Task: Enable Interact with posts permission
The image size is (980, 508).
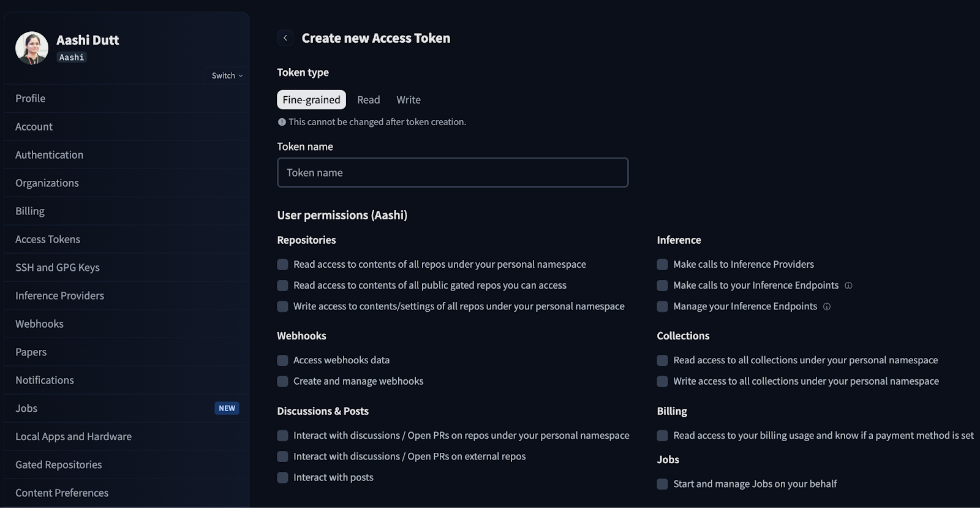Action: pos(282,477)
